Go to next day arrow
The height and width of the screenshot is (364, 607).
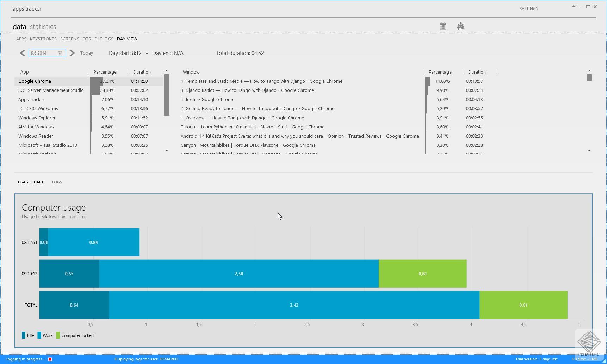72,53
